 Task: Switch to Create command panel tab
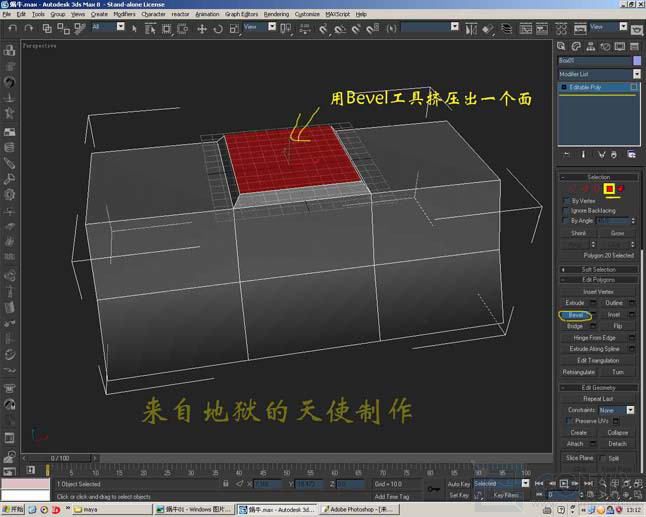click(561, 46)
